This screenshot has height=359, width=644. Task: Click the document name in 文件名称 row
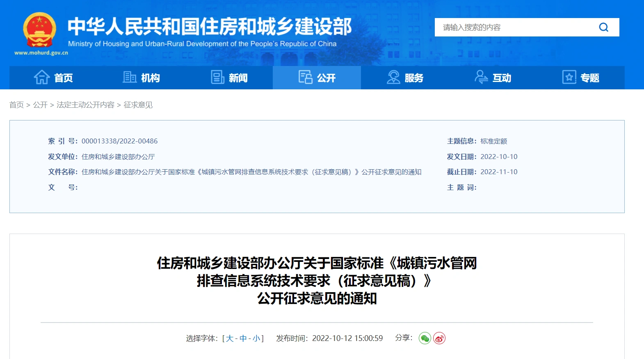[x=251, y=172]
